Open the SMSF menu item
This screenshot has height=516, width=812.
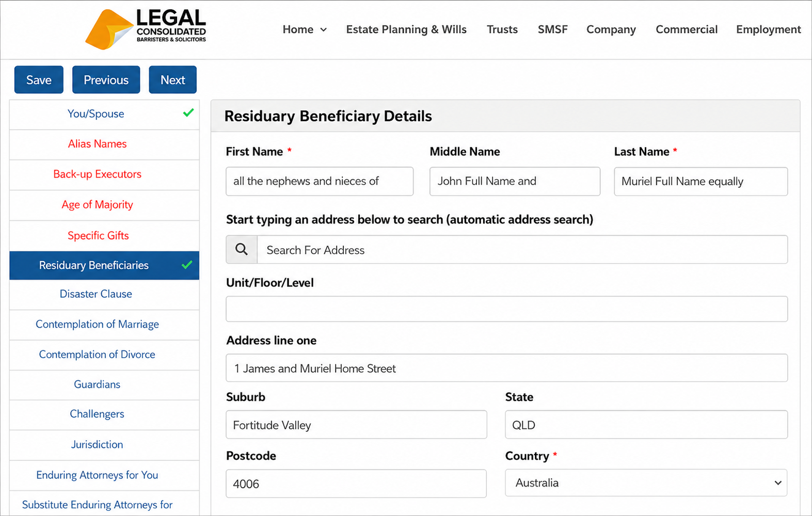coord(552,29)
